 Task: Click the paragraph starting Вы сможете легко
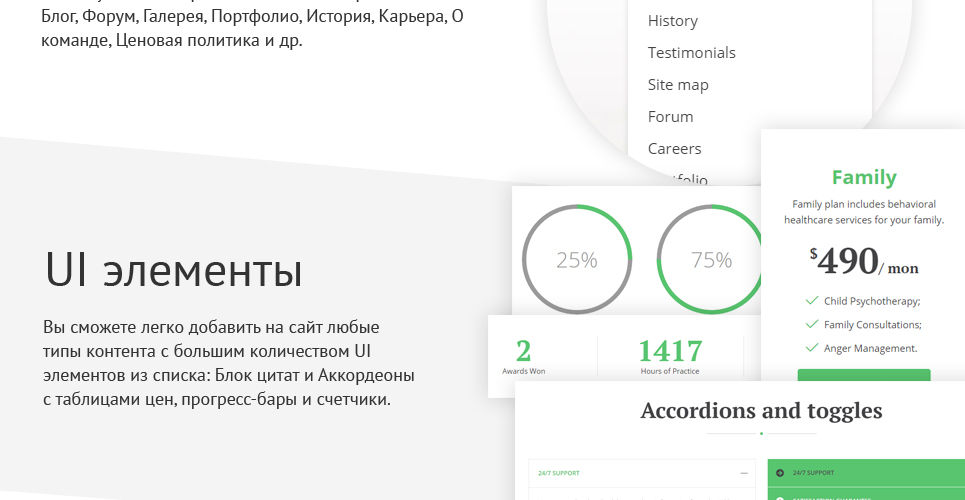[228, 363]
